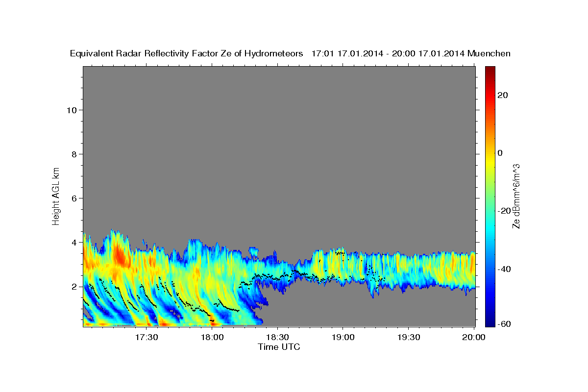Click the '19:30' time tick label
Screen dimensions: 588x392
[408, 338]
